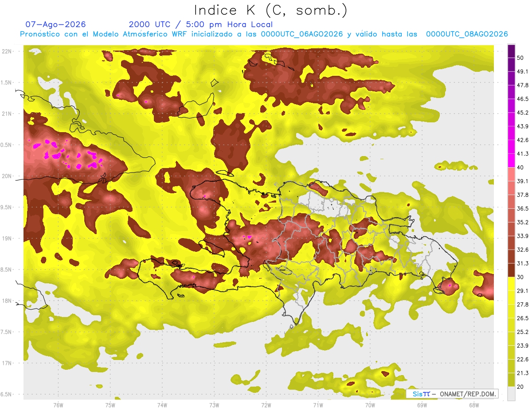The width and height of the screenshot is (532, 411).
Task: Click the latitude axis label "17N"
Action: tap(8, 363)
